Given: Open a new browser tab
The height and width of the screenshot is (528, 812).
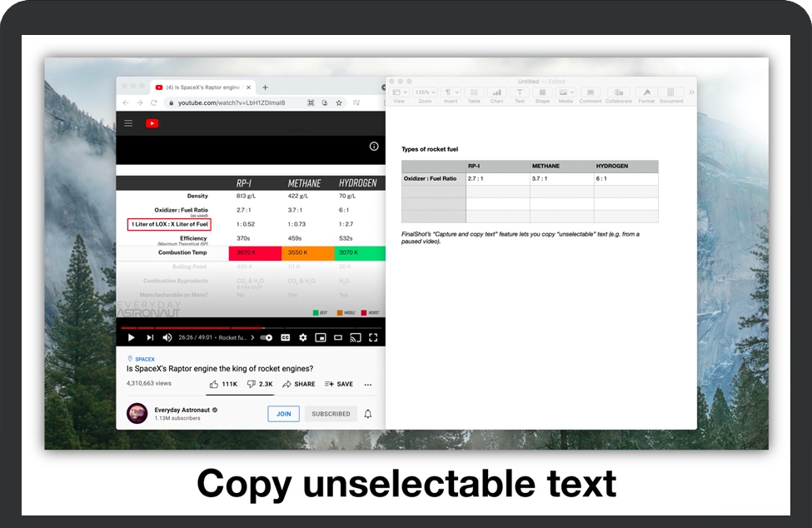Looking at the screenshot, I should [x=265, y=87].
